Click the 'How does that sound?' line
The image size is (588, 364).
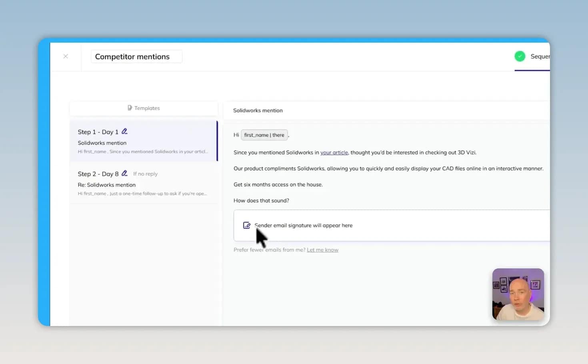pyautogui.click(x=261, y=200)
